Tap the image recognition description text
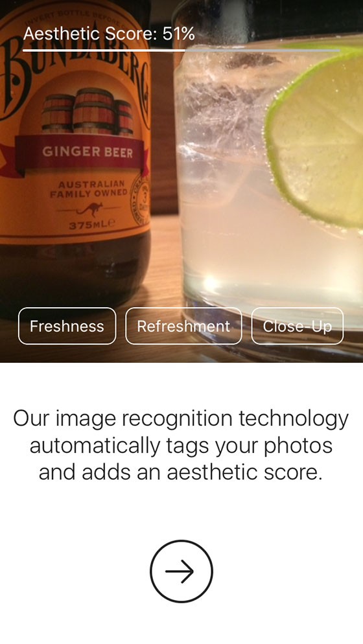Screen dimensions: 363x644 click(181, 446)
